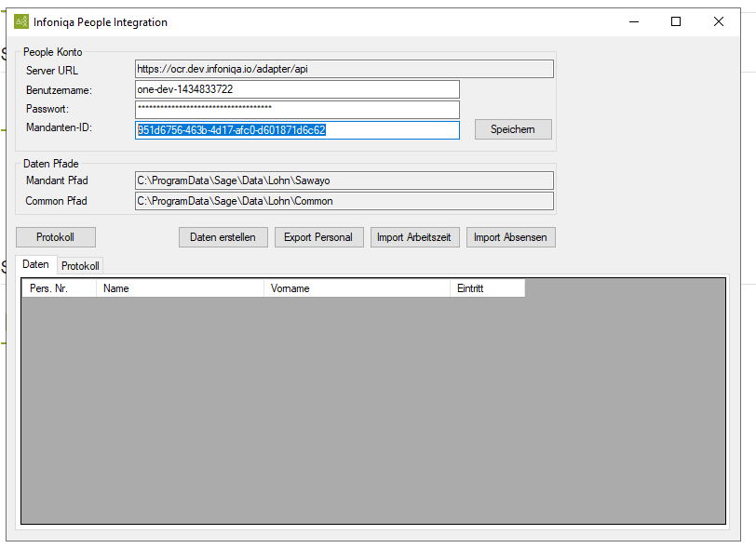Click the Common Pfad label
Image resolution: width=756 pixels, height=548 pixels.
(x=57, y=201)
